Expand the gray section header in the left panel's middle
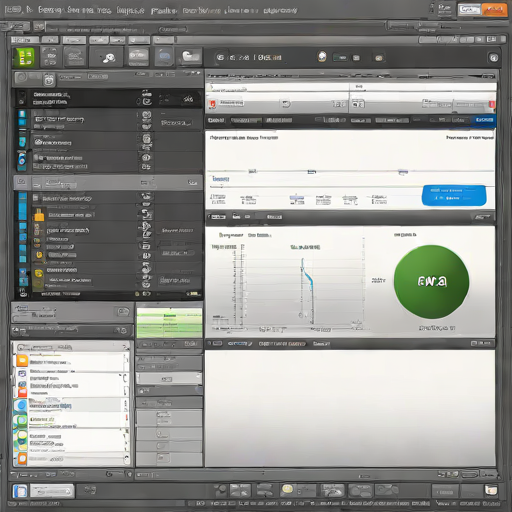512x512 pixels. click(x=108, y=182)
